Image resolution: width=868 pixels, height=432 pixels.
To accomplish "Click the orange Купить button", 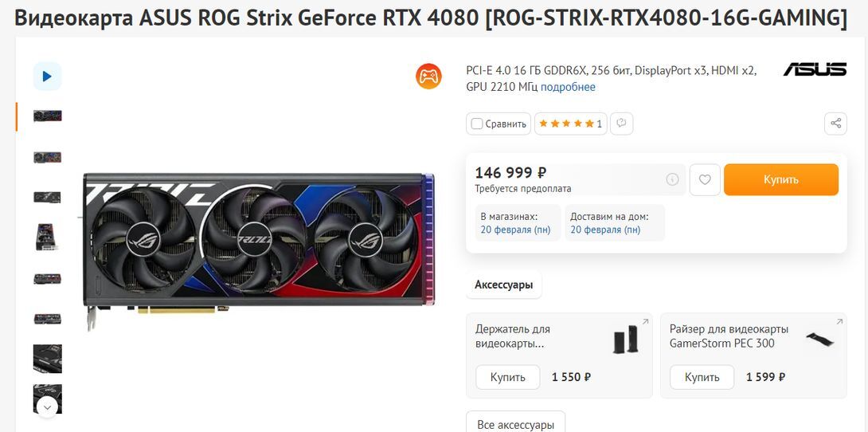I will point(781,179).
